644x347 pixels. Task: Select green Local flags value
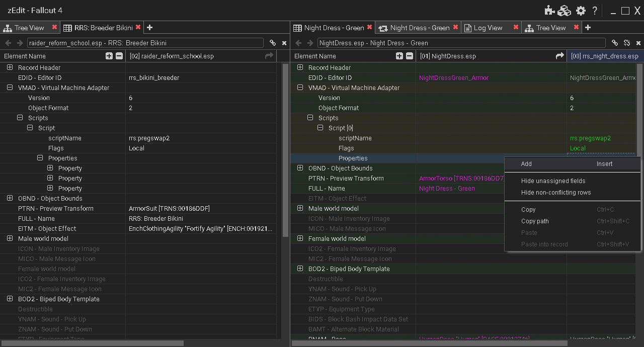coord(578,148)
